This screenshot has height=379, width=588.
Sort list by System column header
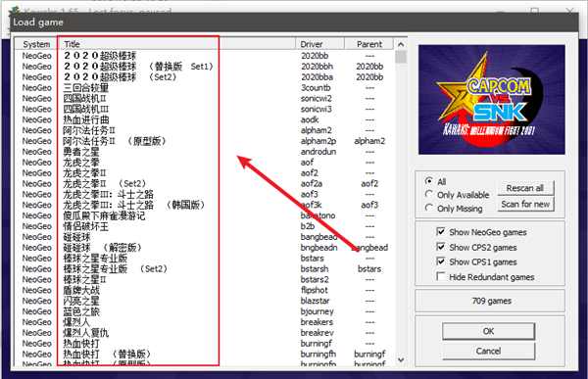[x=36, y=44]
